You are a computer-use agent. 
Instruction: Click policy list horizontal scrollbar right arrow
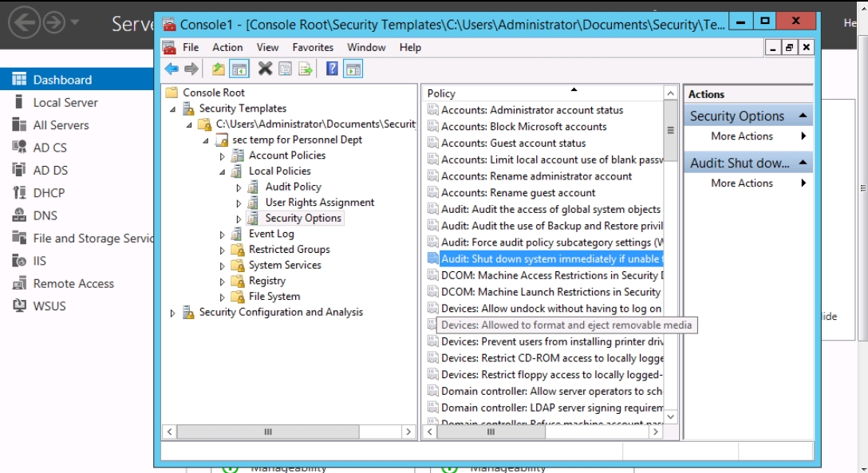click(656, 432)
